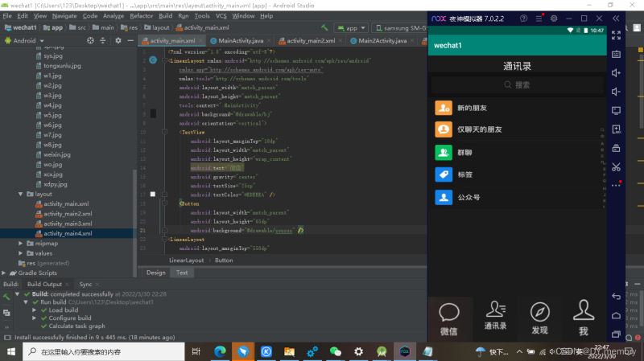The width and height of the screenshot is (644, 361).
Task: Click the LinearLayout breadcrumb
Action: 186,260
